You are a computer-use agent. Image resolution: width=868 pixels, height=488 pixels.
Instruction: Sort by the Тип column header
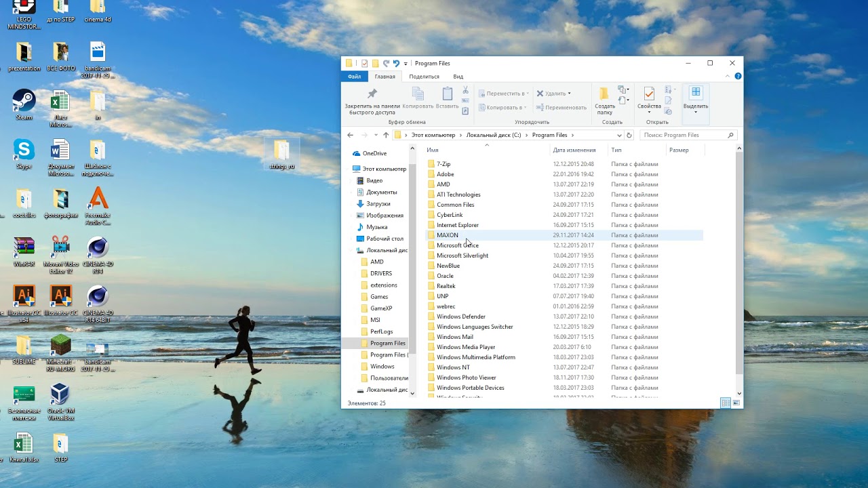click(616, 150)
